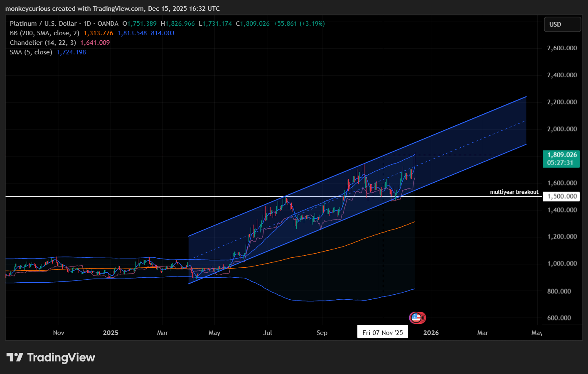The image size is (588, 374).
Task: Click the 2025 marker on time axis
Action: [111, 333]
